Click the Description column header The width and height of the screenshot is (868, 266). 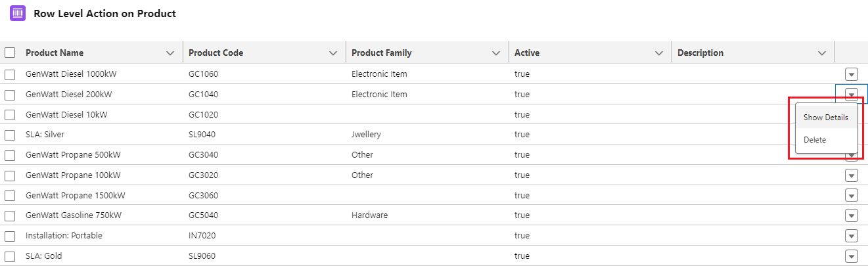pos(700,53)
